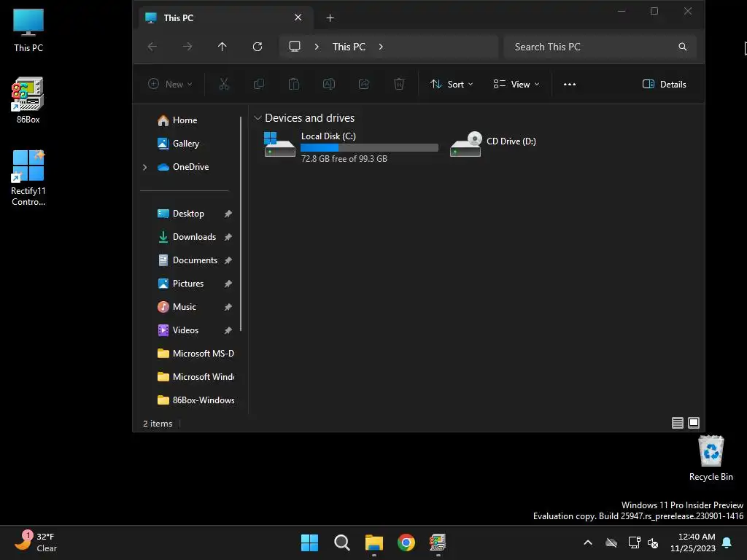Open the weather widget showing 32°F

pos(36,542)
